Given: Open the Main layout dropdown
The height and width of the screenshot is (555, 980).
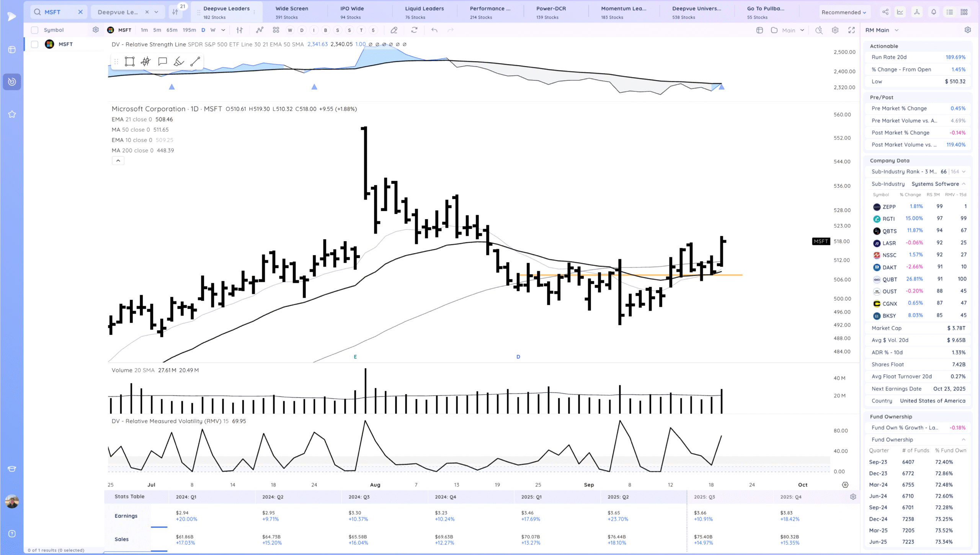Looking at the screenshot, I should (x=793, y=30).
